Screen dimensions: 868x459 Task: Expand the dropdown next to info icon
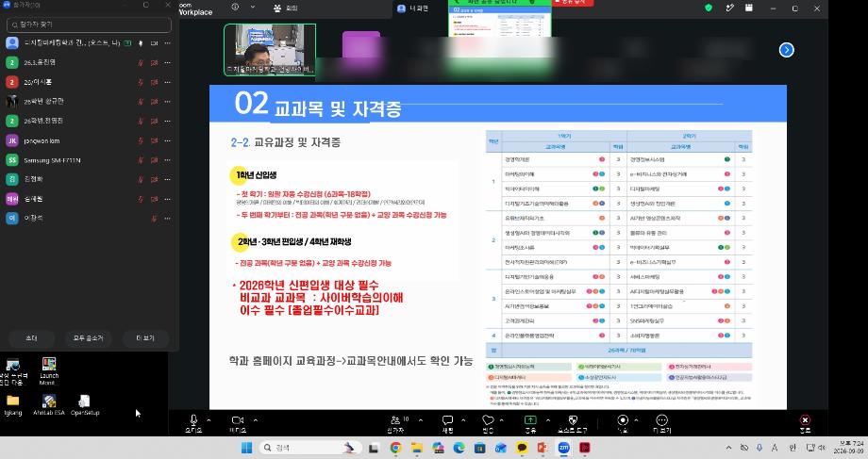(x=253, y=8)
